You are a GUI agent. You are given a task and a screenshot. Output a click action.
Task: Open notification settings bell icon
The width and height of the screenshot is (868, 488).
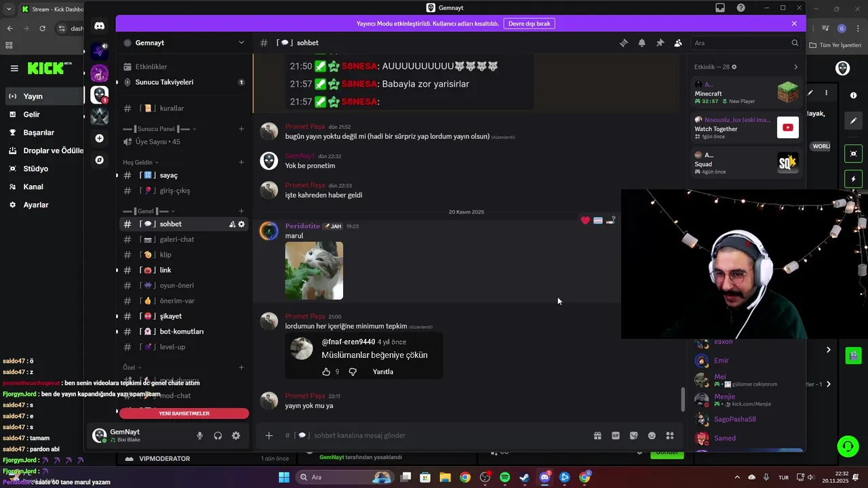(x=642, y=43)
